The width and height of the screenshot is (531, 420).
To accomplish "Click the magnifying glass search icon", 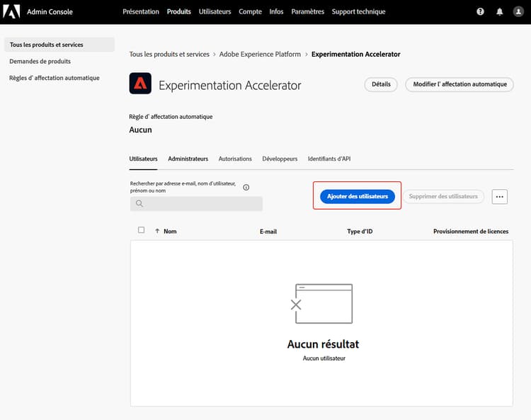I will click(x=139, y=203).
